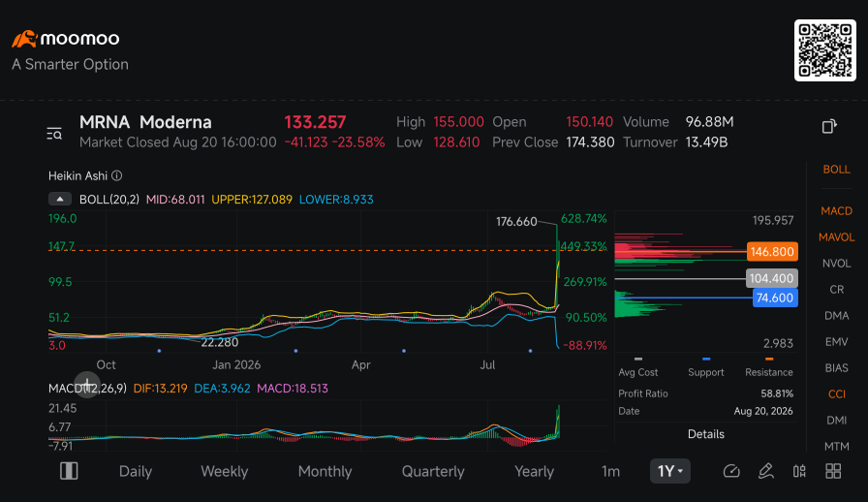Enable the MTM indicator
Screen dimensions: 868x502
(x=836, y=446)
